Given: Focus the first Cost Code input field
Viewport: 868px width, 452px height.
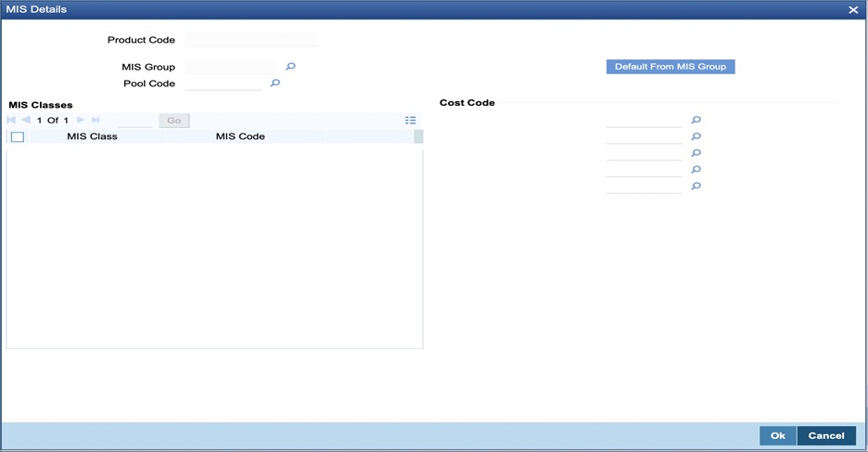Looking at the screenshot, I should [645, 121].
